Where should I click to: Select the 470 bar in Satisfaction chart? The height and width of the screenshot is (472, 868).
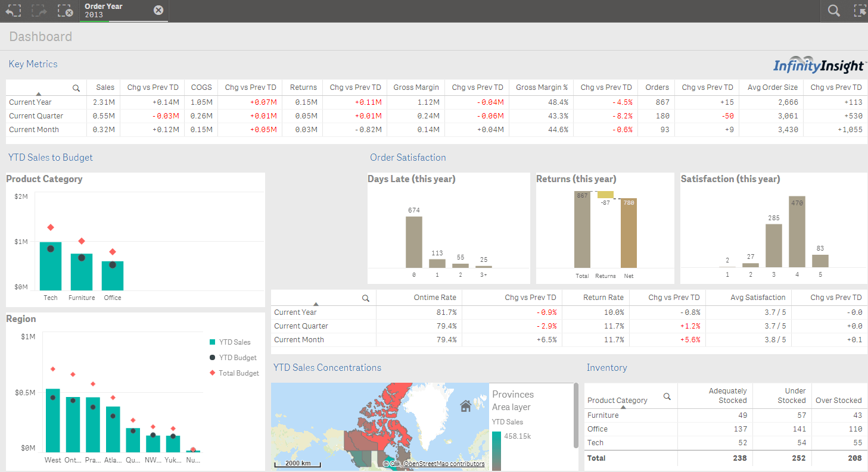797,232
